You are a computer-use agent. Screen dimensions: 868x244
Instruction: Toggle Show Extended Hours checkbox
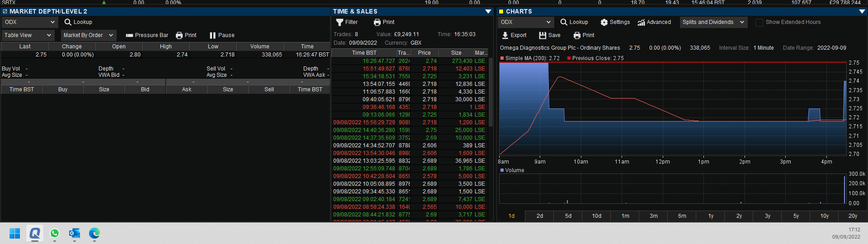point(759,22)
